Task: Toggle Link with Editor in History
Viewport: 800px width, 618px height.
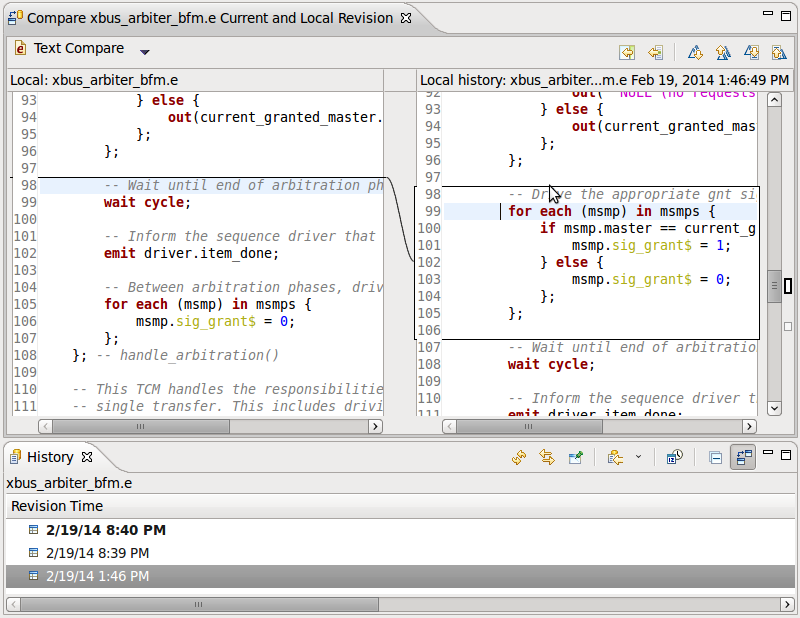Action: [x=547, y=457]
